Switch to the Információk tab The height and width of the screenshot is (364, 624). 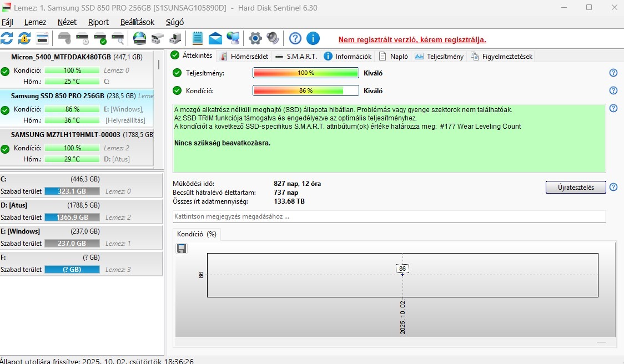pos(348,57)
